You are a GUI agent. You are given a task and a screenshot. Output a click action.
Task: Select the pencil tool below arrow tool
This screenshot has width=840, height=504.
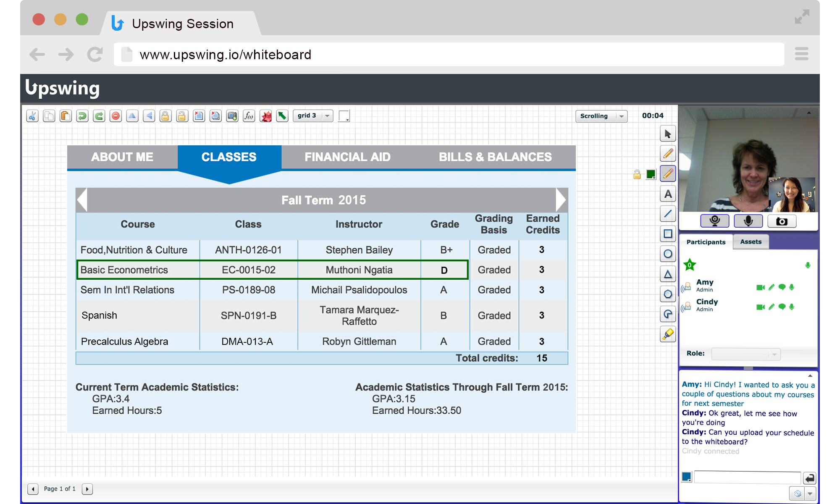point(668,154)
